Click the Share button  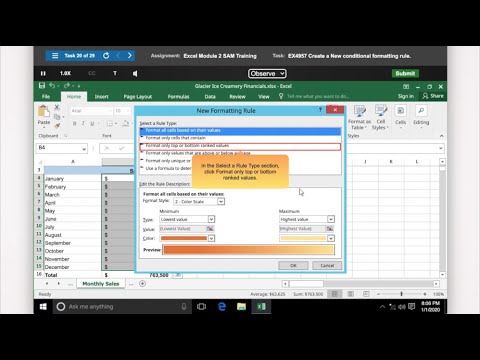pyautogui.click(x=433, y=96)
